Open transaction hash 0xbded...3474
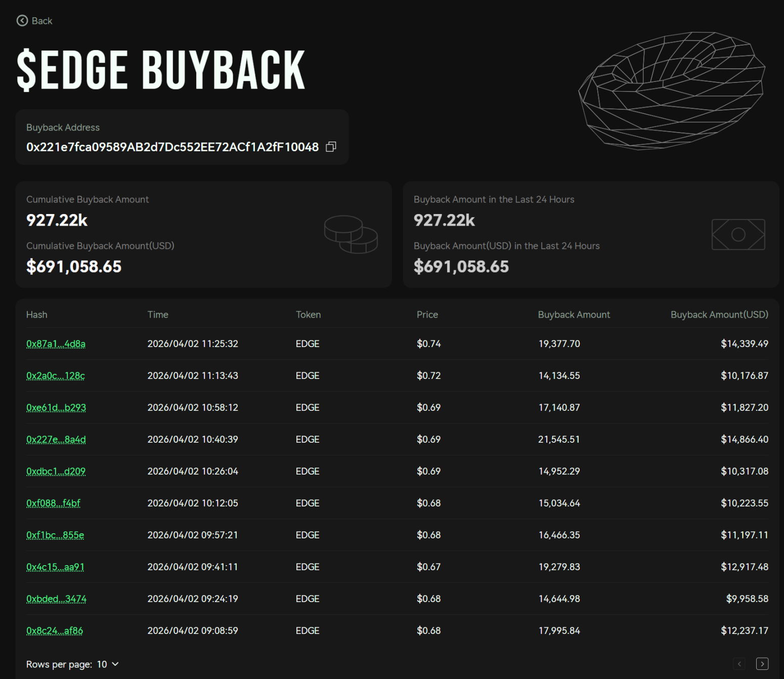This screenshot has width=784, height=679. coord(56,599)
